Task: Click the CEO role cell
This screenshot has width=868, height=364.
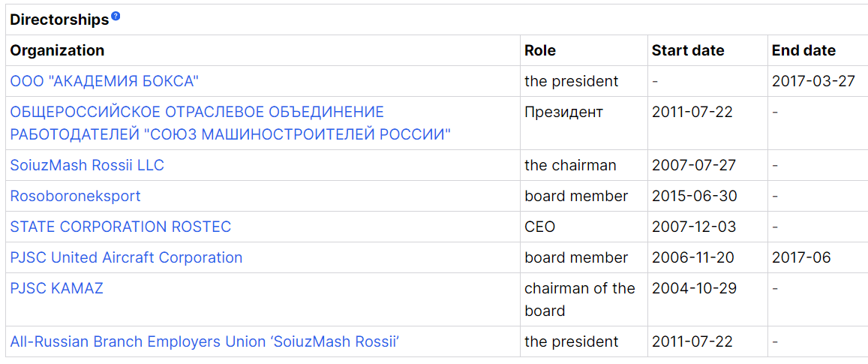Action: [540, 227]
